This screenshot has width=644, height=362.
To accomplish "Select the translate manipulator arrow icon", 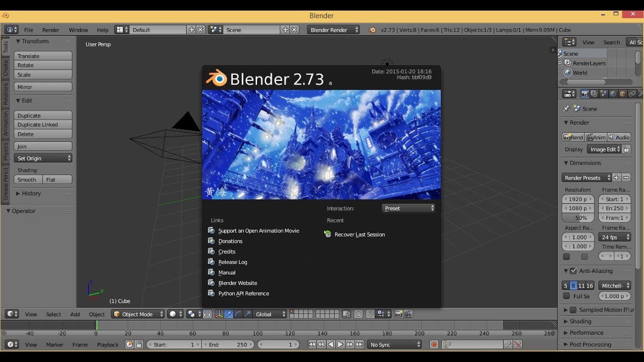I will click(228, 314).
